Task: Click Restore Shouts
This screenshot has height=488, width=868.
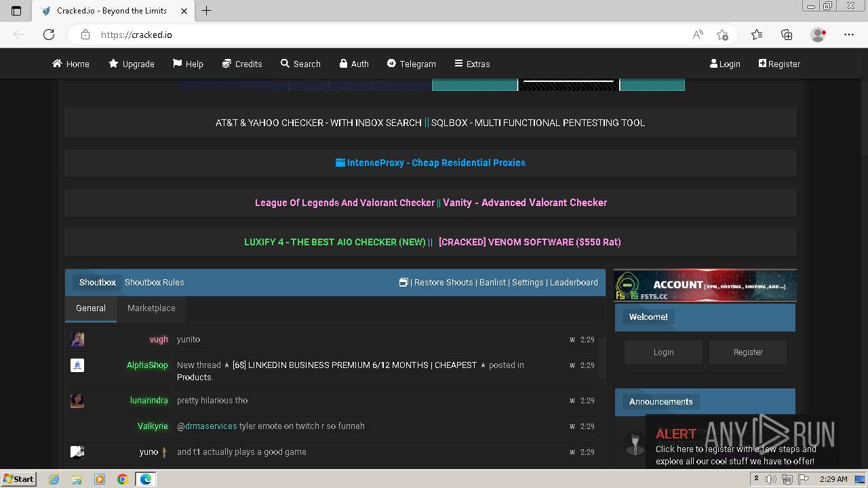Action: coord(443,282)
